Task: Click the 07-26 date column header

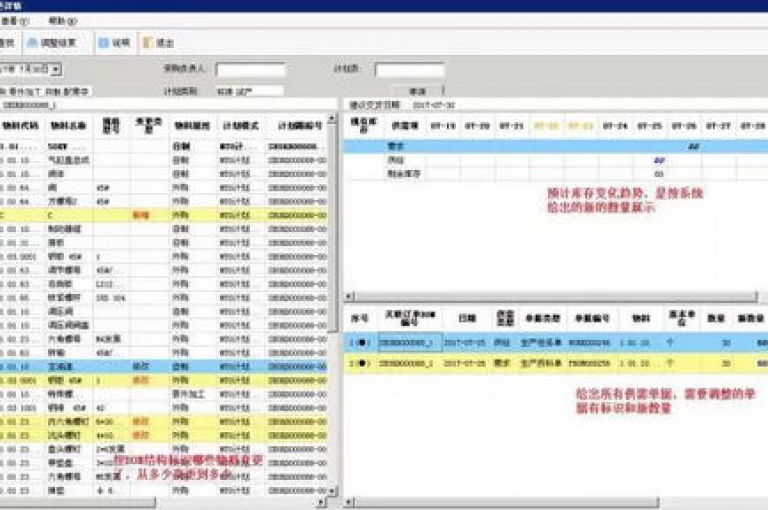Action: tap(684, 126)
